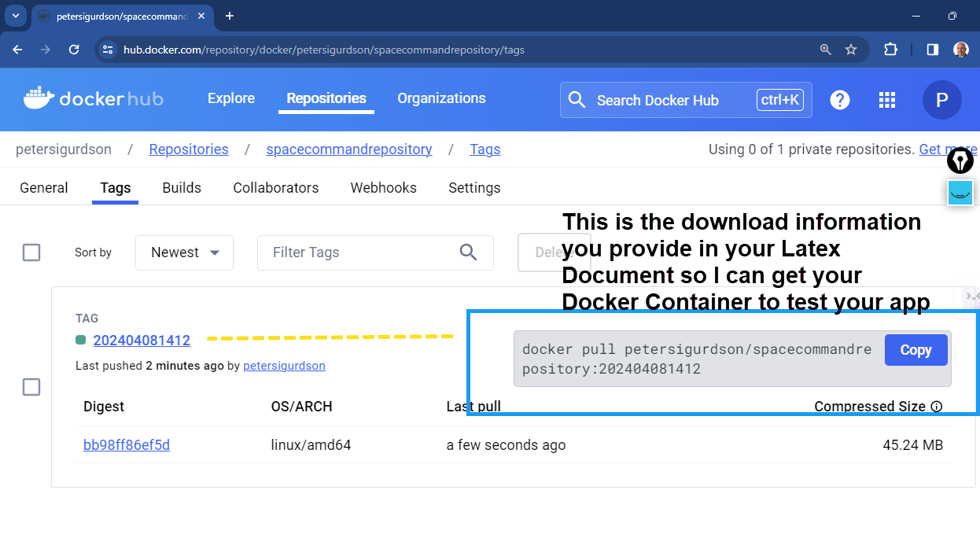
Task: Click the address bar URL
Action: (x=323, y=50)
